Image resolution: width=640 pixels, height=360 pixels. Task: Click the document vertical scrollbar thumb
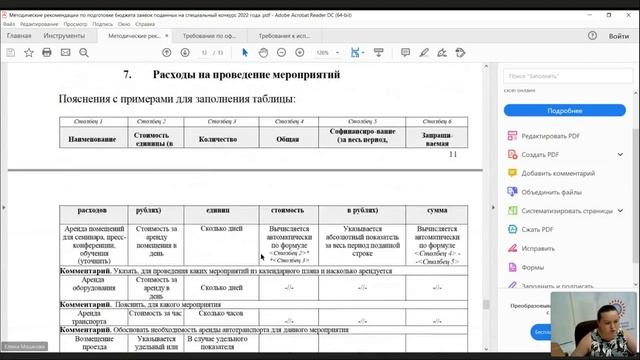[x=486, y=304]
